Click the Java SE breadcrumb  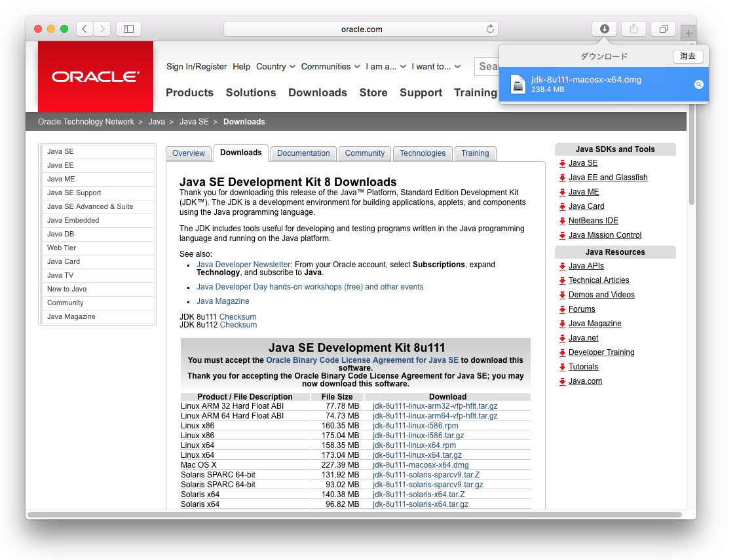pyautogui.click(x=194, y=122)
